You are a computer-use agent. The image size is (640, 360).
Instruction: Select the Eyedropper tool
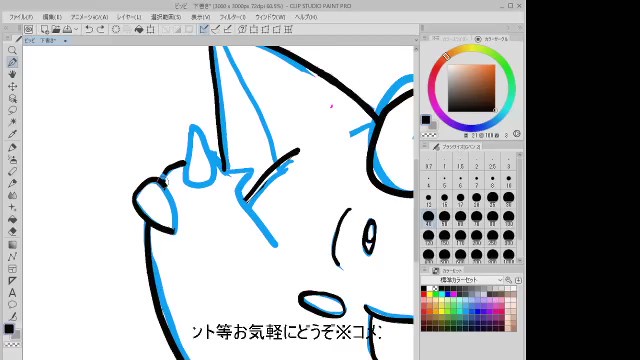[x=12, y=134]
